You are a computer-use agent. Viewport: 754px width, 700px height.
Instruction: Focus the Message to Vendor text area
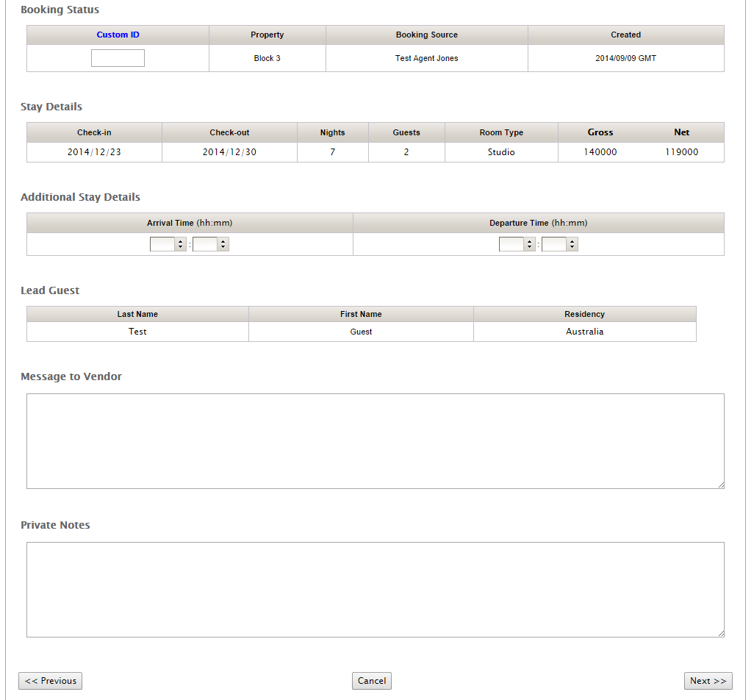pos(375,440)
